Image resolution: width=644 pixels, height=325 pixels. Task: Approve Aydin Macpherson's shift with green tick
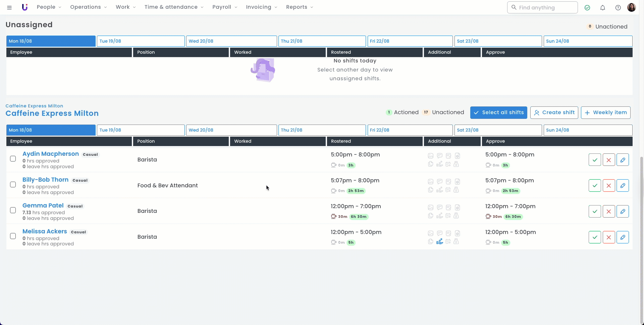pos(594,160)
